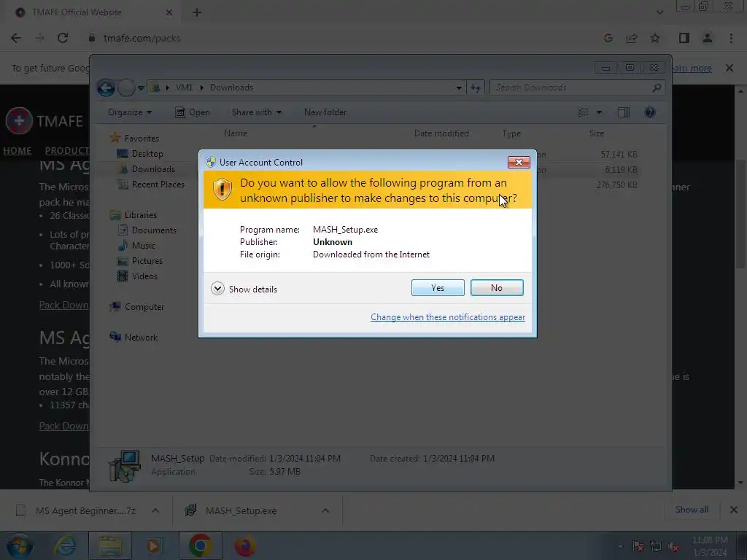747x560 pixels.
Task: Open new tab plus button in Chrome
Action: [x=197, y=12]
